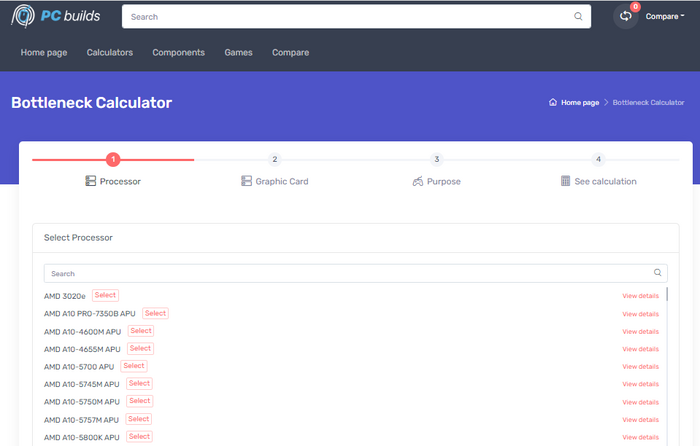Click the Graphic Card step label
Image resolution: width=700 pixels, height=446 pixels.
(282, 181)
